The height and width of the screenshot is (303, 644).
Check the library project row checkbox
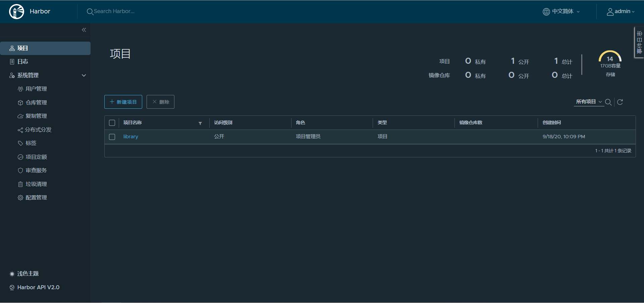[112, 137]
